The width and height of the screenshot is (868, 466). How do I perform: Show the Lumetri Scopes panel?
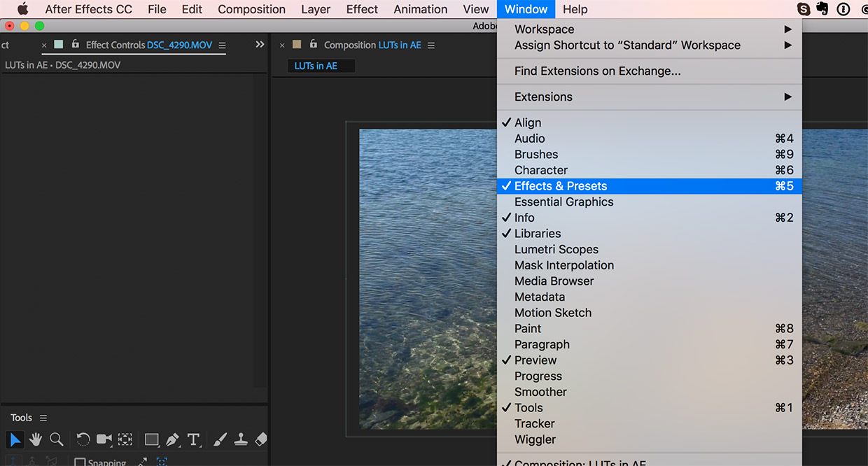(650, 250)
